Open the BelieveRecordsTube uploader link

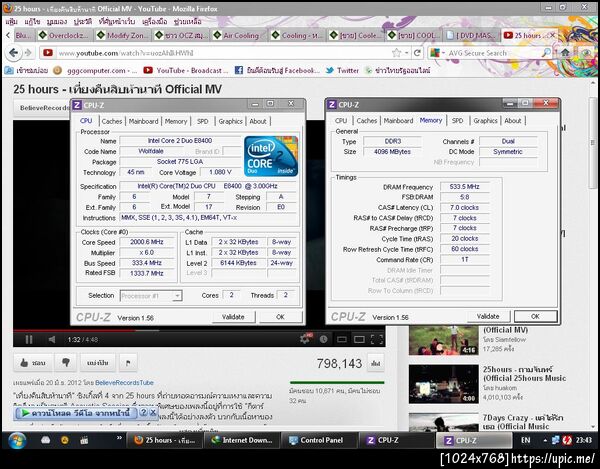(124, 383)
